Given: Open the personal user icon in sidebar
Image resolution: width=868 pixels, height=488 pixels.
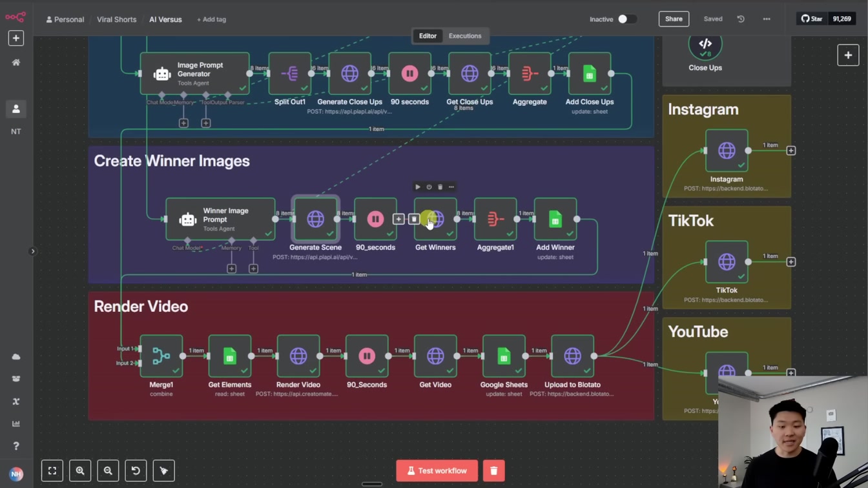Looking at the screenshot, I should (x=16, y=109).
